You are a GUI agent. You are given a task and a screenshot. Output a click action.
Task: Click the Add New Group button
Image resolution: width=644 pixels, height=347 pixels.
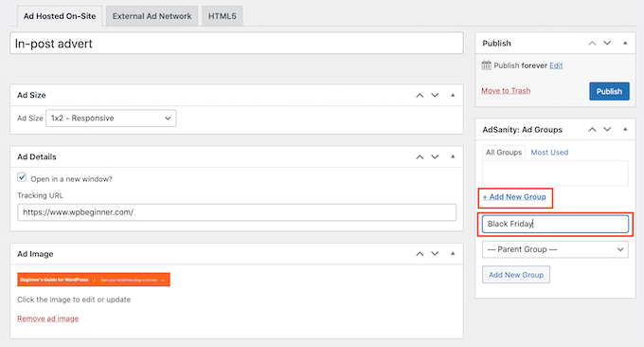516,275
